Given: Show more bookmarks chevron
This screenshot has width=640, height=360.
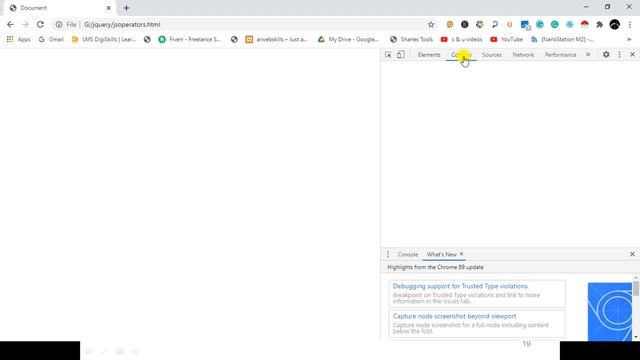Looking at the screenshot, I should click(x=629, y=39).
